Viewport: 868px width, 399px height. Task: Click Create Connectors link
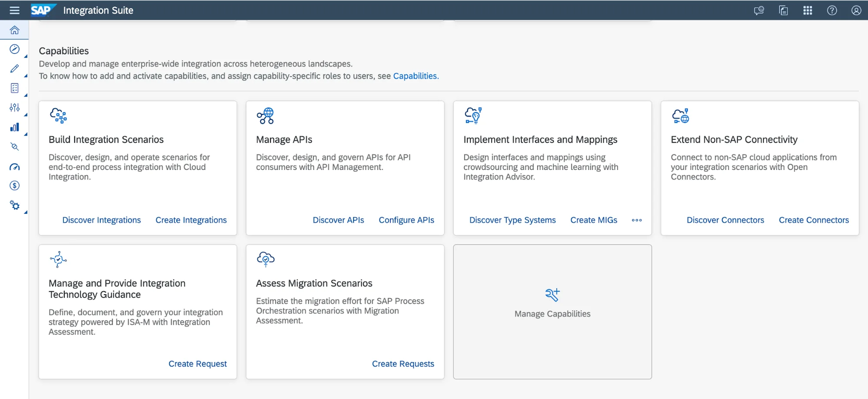click(814, 220)
